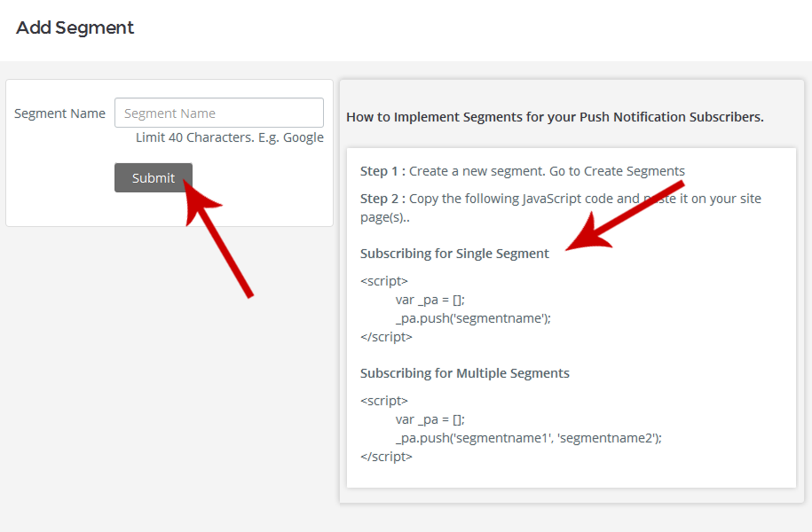Click the 'Subscribing for Single Segment' heading
This screenshot has width=812, height=532.
454,254
